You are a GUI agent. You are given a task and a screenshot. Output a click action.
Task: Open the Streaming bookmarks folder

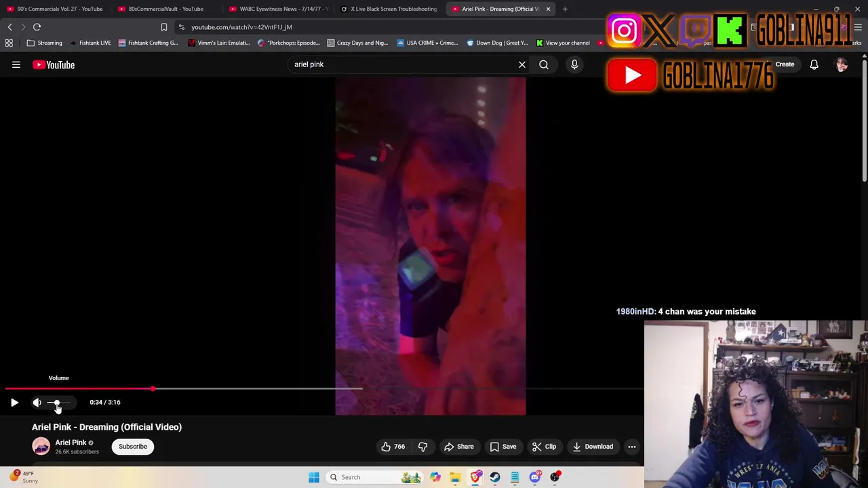44,43
